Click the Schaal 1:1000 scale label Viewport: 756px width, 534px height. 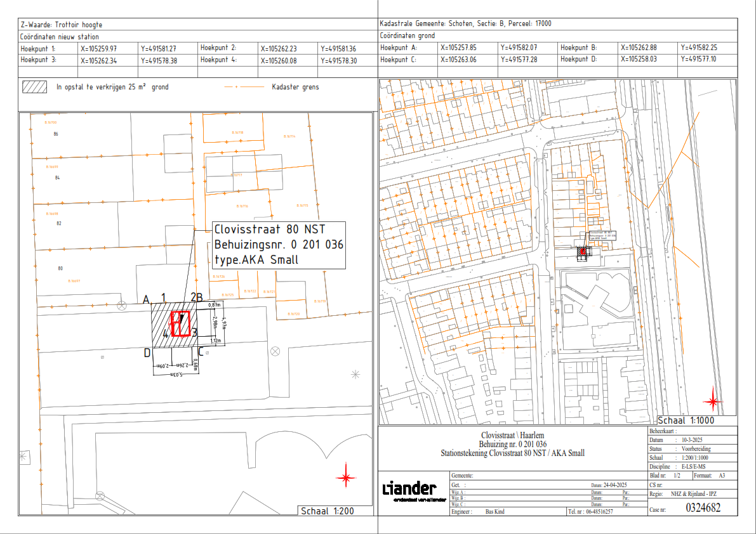click(x=687, y=420)
